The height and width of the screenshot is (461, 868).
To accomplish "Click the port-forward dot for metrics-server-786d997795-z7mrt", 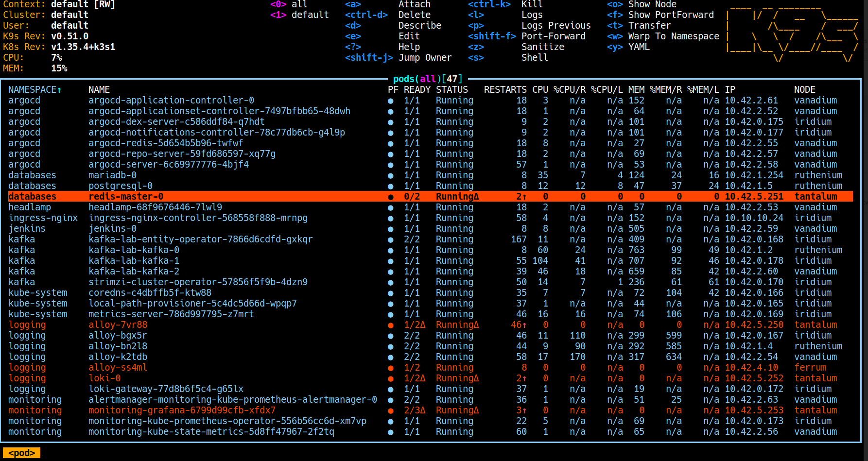I will [391, 314].
